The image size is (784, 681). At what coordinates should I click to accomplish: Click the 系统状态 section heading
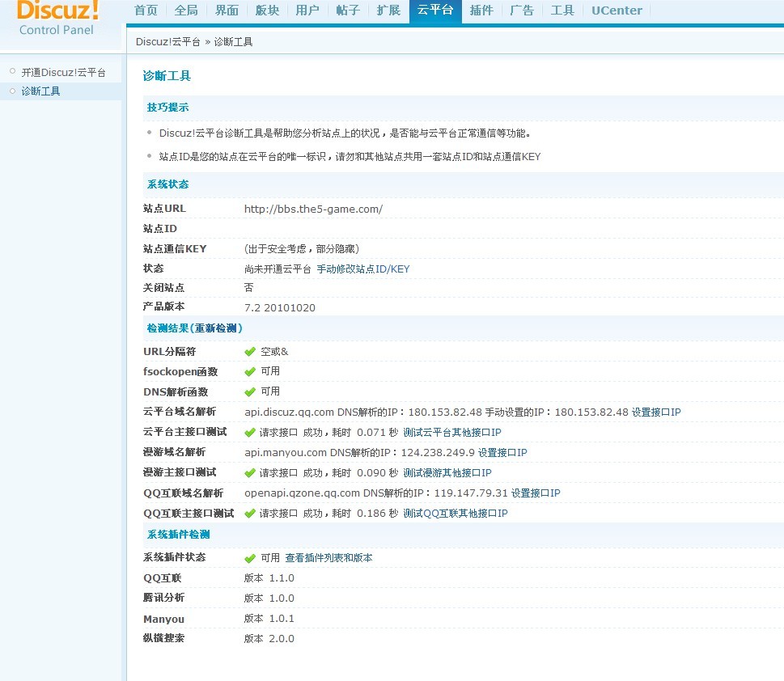tap(168, 184)
